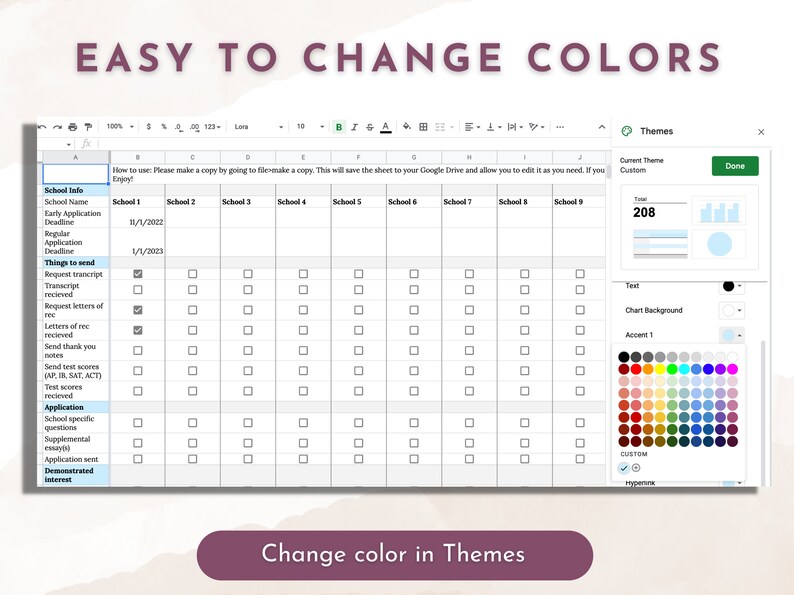Open the 100% zoom dropdown

120,127
